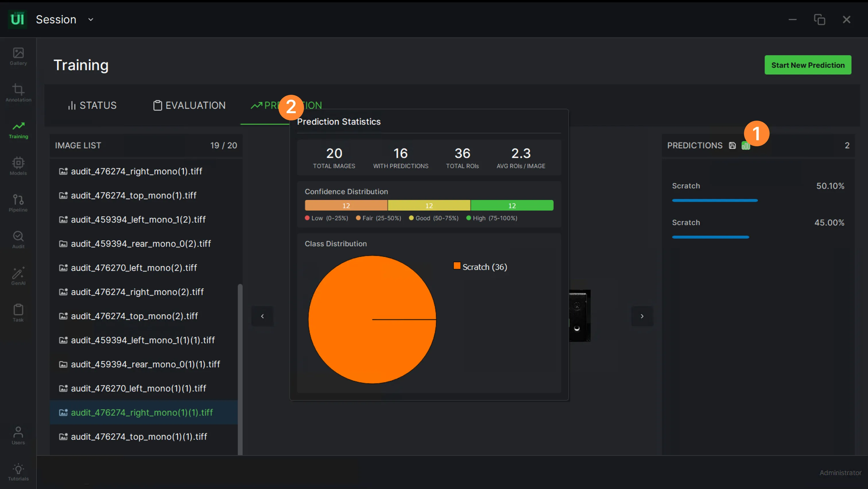
Task: Click Start New Prediction button
Action: coord(808,65)
